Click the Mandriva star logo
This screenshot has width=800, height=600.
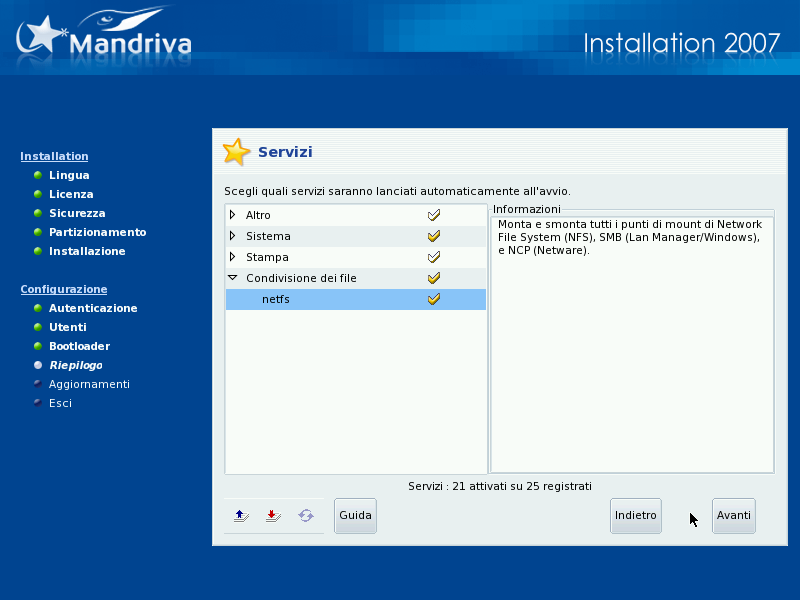pos(41,36)
